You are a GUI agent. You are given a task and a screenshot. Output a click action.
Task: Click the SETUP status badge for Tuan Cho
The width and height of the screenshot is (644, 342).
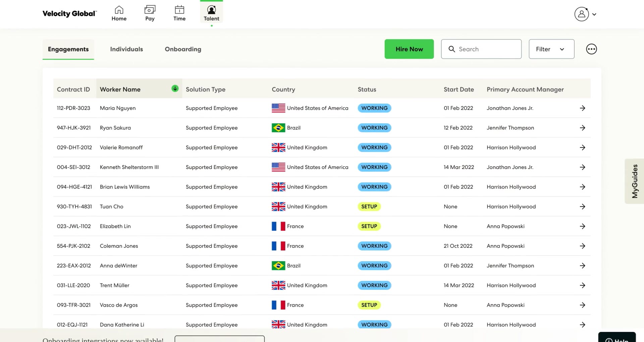pyautogui.click(x=369, y=207)
